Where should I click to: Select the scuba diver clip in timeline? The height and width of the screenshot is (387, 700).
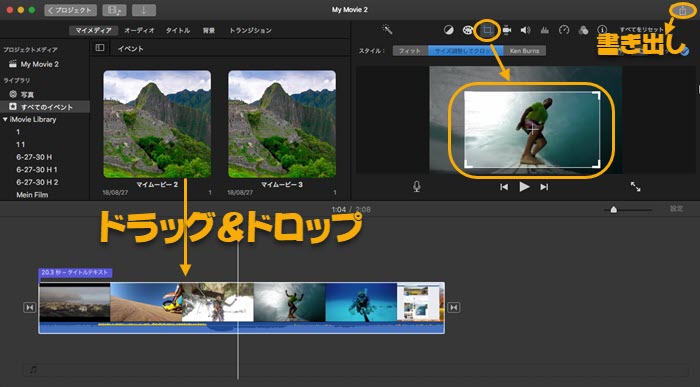[361, 302]
